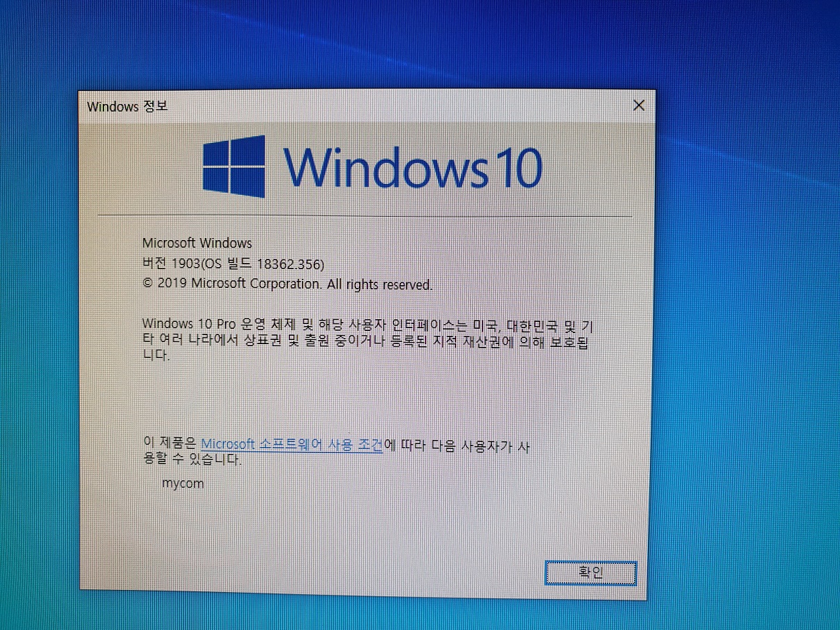Viewport: 840px width, 630px height.
Task: Open the Microsoft 소프트웨어 사용 조건 link
Action: tap(292, 445)
